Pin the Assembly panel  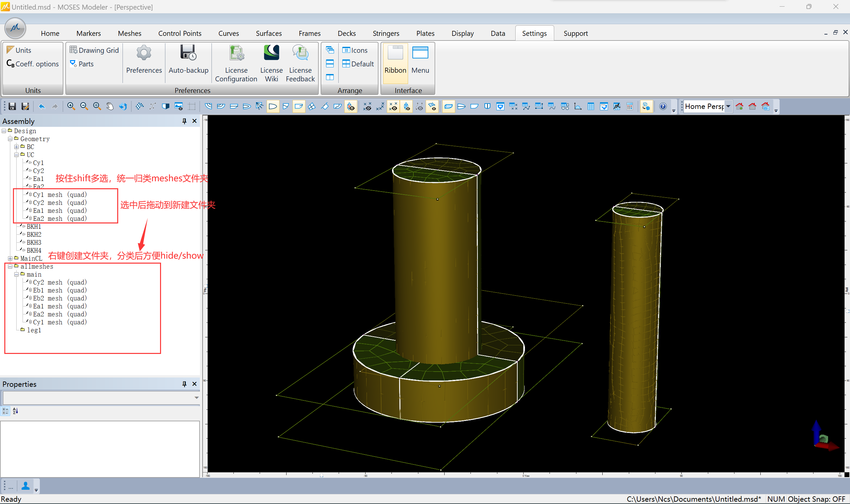[184, 121]
